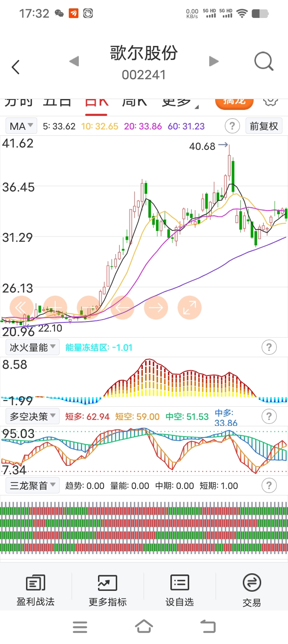The image size is (288, 644).
Task: Tap WeChat notification icon in status bar
Action: [59, 14]
